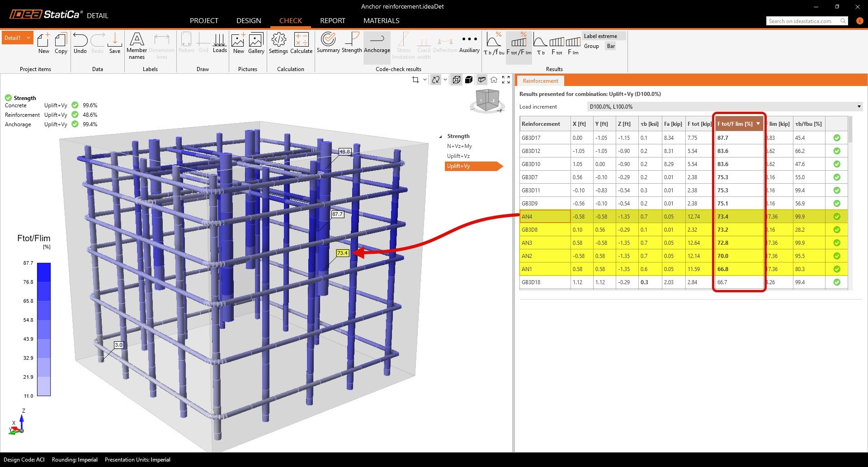
Task: Click the Strength code-check results icon
Action: [x=352, y=43]
